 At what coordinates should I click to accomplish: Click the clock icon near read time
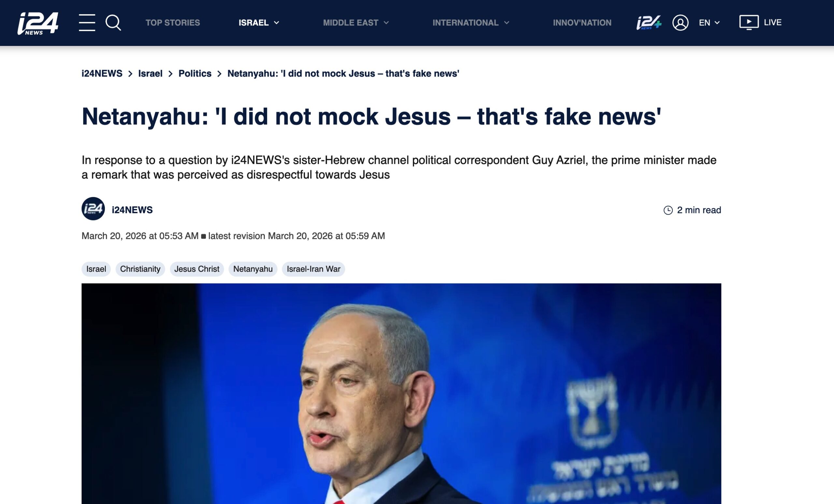pos(668,210)
